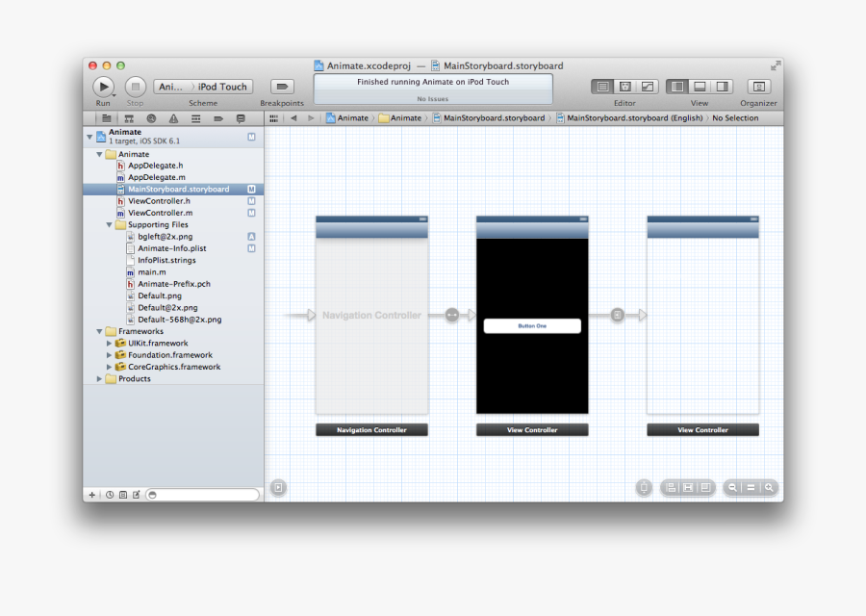Open the Breakpoint navigator icon
This screenshot has height=616, width=866.
point(219,117)
